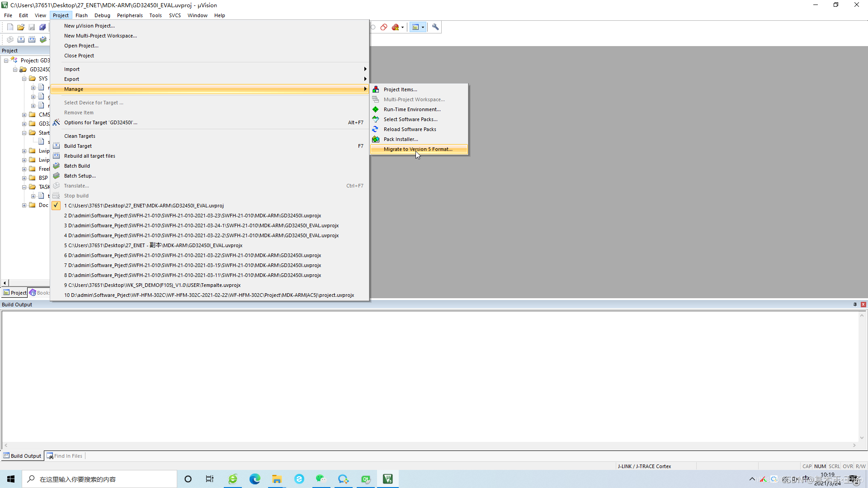Viewport: 868px width, 488px height.
Task: Toggle the Build Output pin button
Action: click(855, 305)
